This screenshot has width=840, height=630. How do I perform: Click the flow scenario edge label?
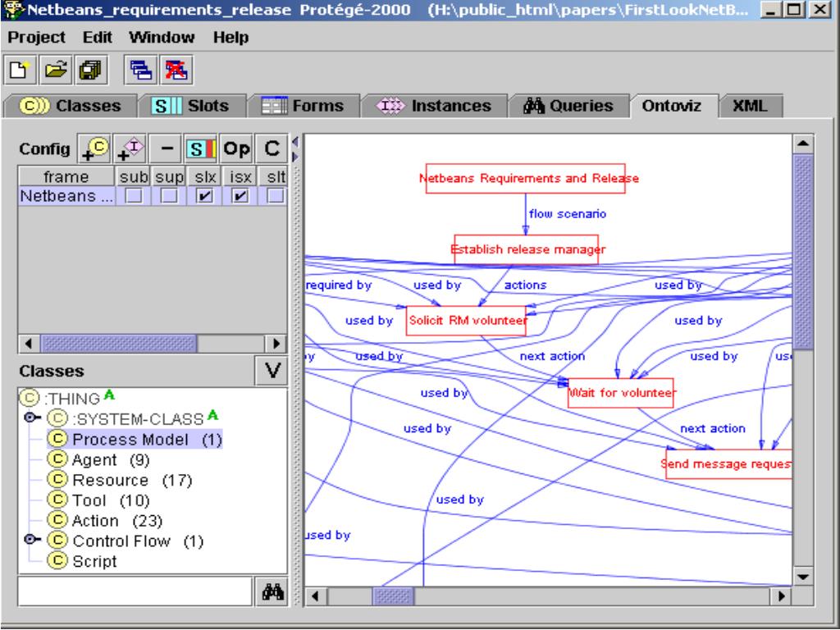pyautogui.click(x=568, y=214)
